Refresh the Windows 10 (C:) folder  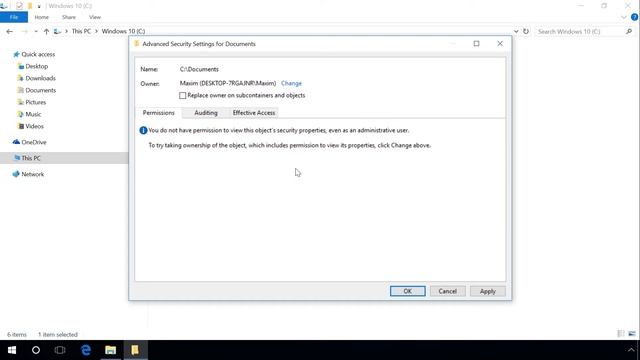pyautogui.click(x=526, y=31)
